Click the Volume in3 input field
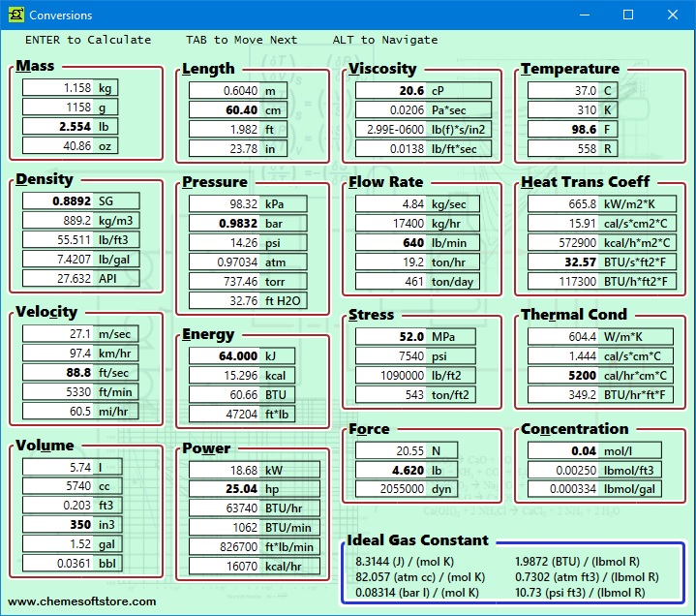696x616 pixels. [x=58, y=524]
